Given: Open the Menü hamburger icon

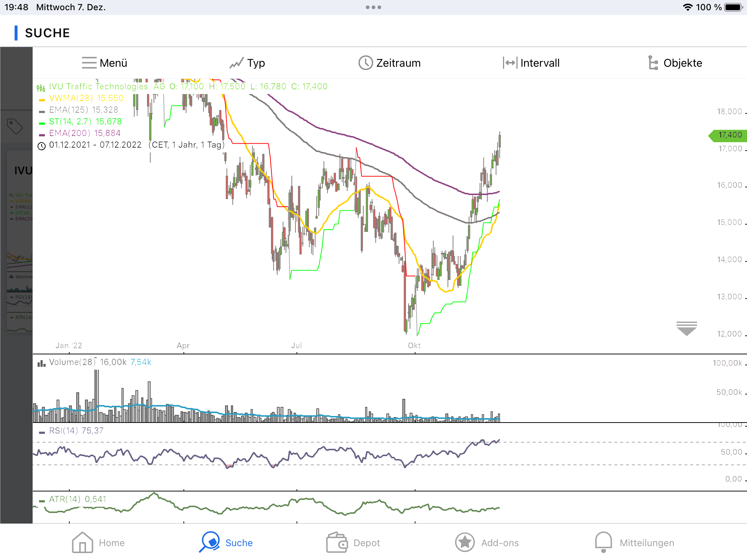Looking at the screenshot, I should point(89,63).
